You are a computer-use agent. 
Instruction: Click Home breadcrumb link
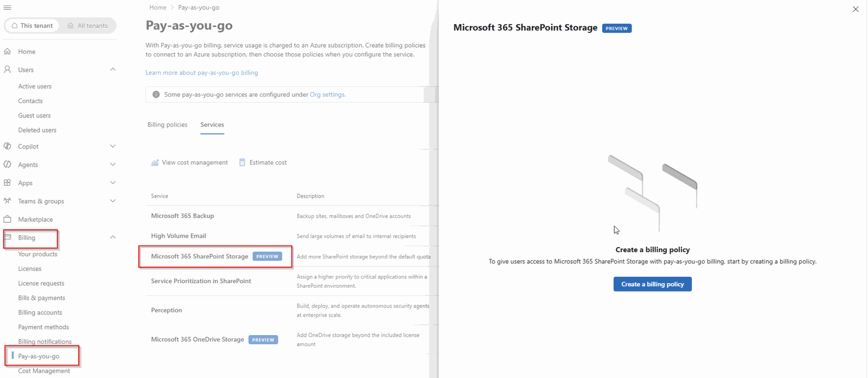(x=158, y=8)
